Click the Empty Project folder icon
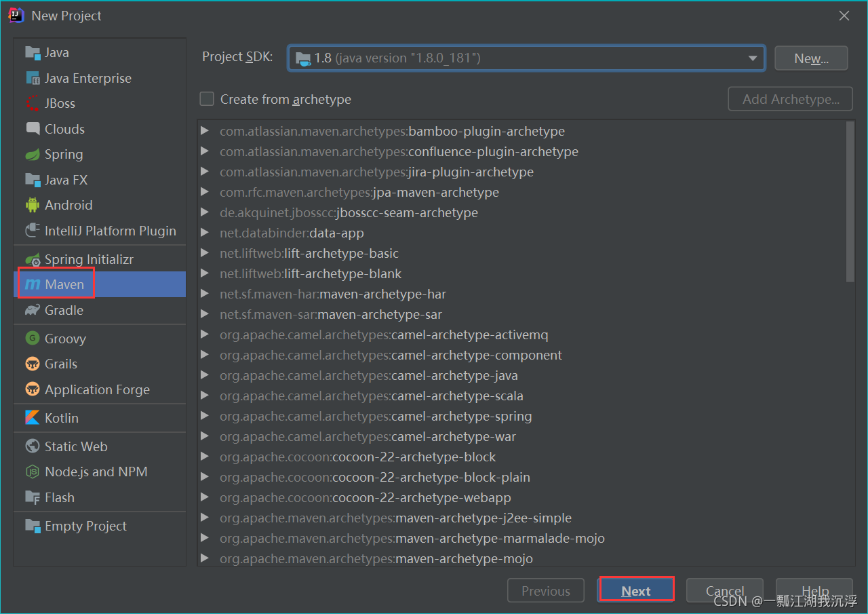The width and height of the screenshot is (868, 614). (33, 526)
